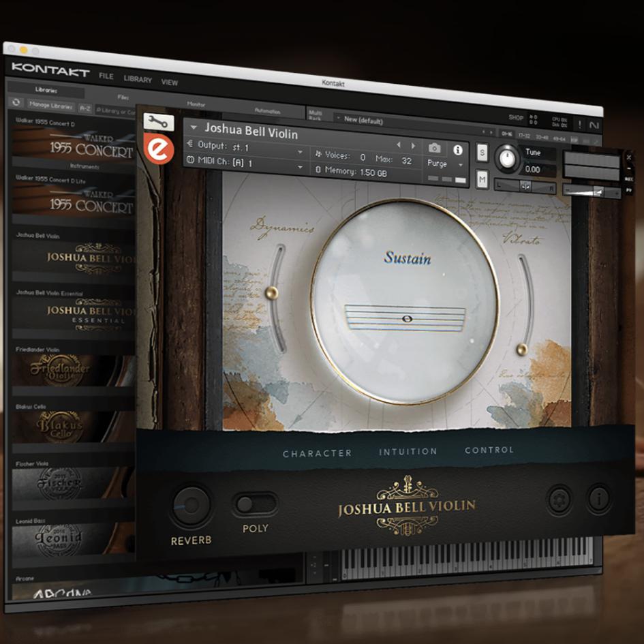Open the CONTROL page
The image size is (644, 644).
point(489,450)
